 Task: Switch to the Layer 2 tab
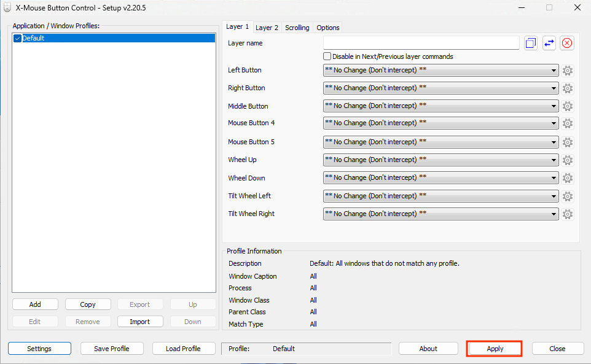267,28
